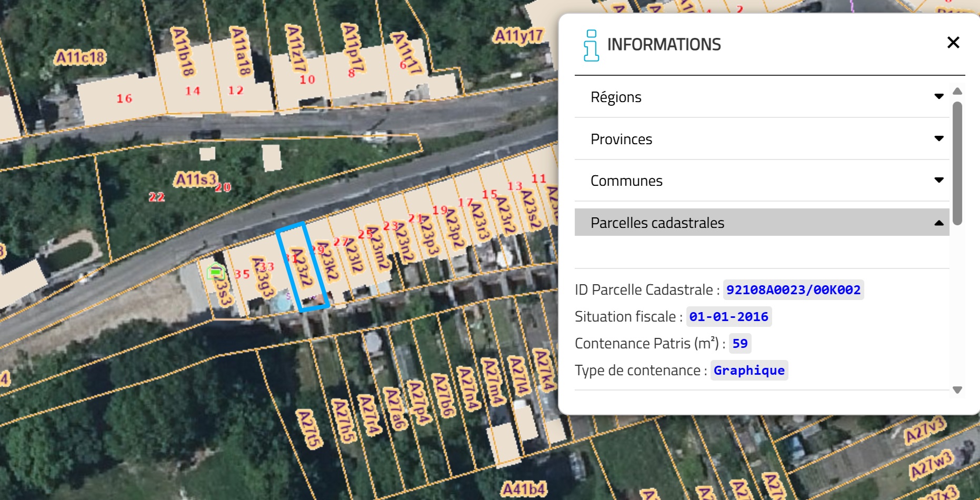
Task: Click the Régions dropdown arrow
Action: [938, 96]
